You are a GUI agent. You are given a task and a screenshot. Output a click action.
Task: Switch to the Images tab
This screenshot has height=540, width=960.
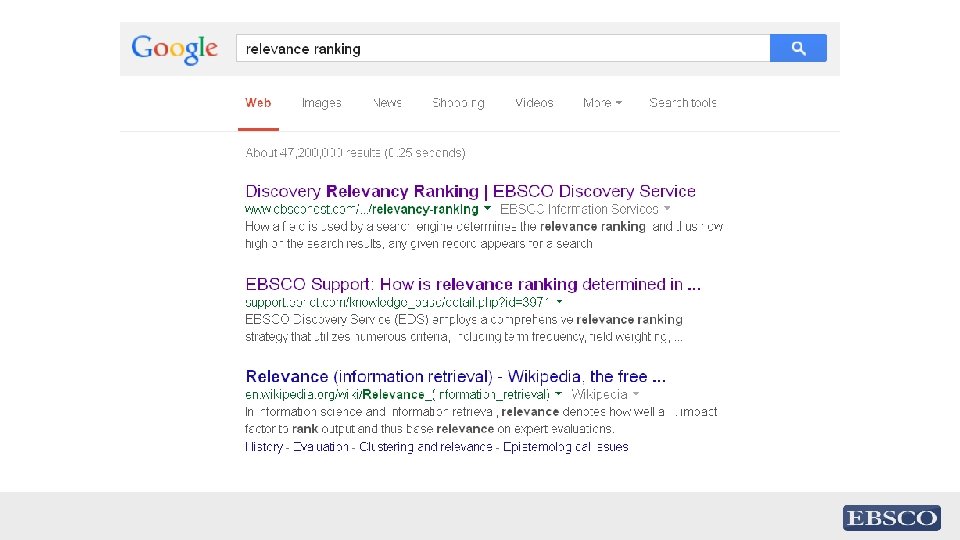pyautogui.click(x=321, y=103)
